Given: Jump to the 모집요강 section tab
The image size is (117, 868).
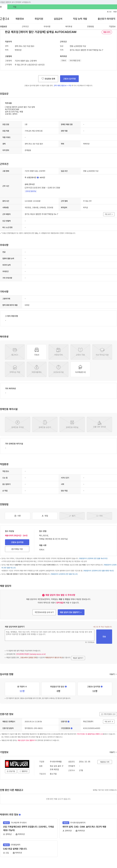Looking at the screenshot, I should [4, 26].
